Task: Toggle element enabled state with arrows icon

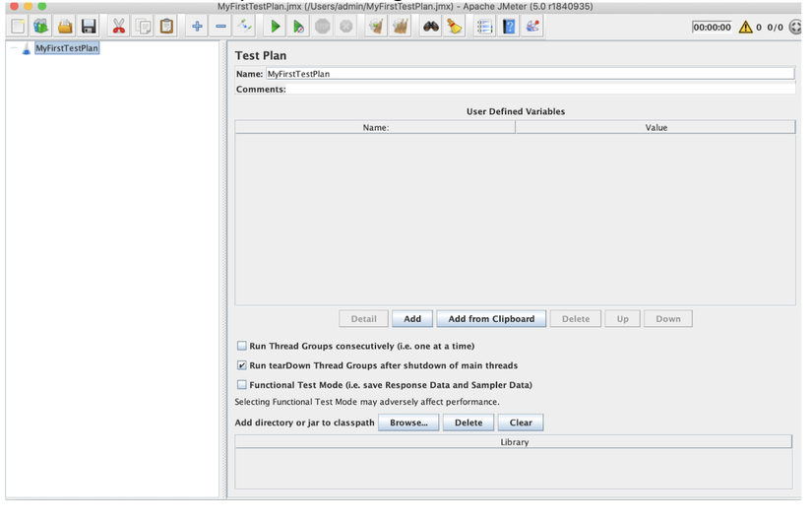Action: 244,27
